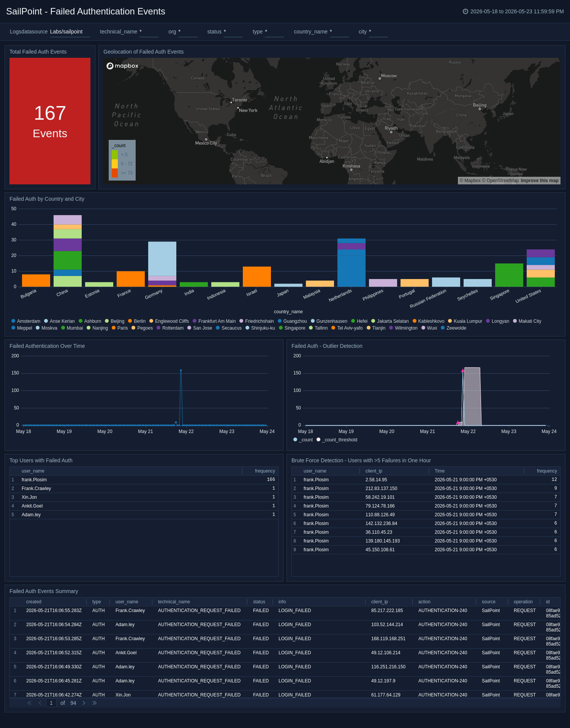The height and width of the screenshot is (728, 570).
Task: Go to first page of events summary
Action: (29, 703)
